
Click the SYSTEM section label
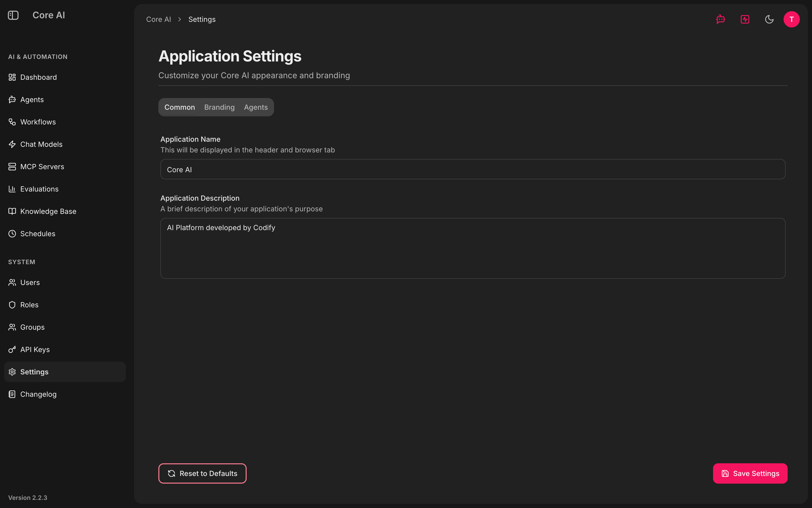click(22, 262)
